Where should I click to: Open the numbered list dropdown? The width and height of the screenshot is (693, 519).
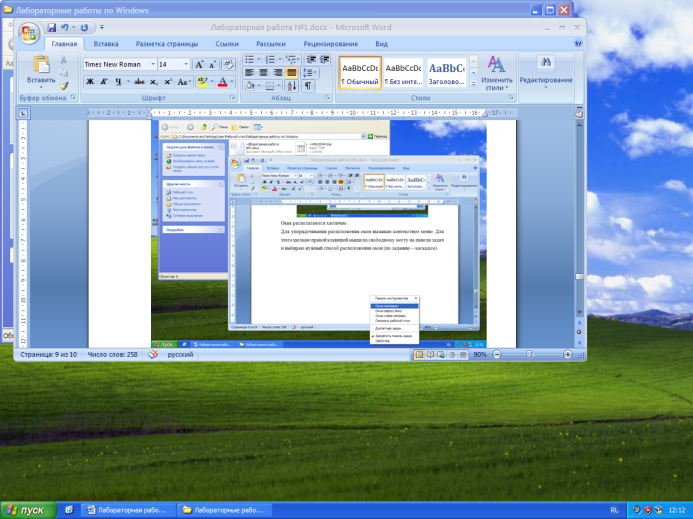pyautogui.click(x=280, y=59)
